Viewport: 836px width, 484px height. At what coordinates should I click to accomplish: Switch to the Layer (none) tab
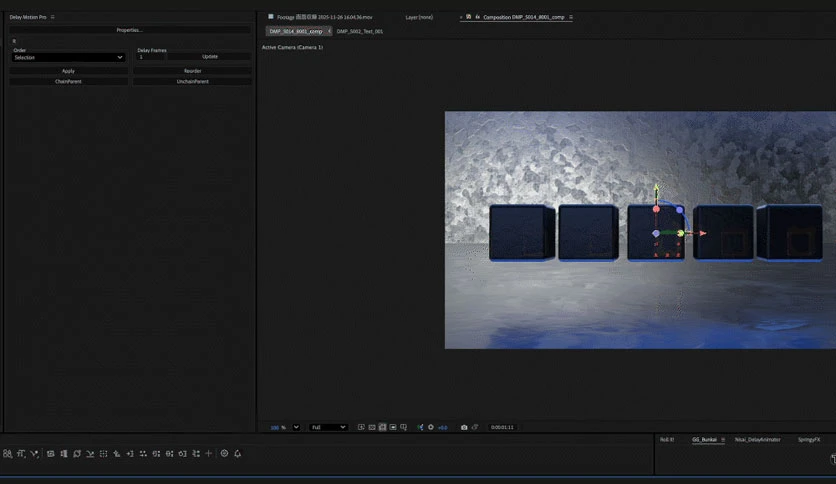419,17
